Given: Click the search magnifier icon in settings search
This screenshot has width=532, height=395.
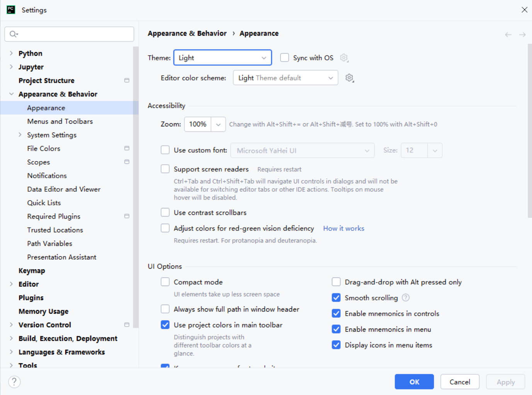Looking at the screenshot, I should click(14, 34).
